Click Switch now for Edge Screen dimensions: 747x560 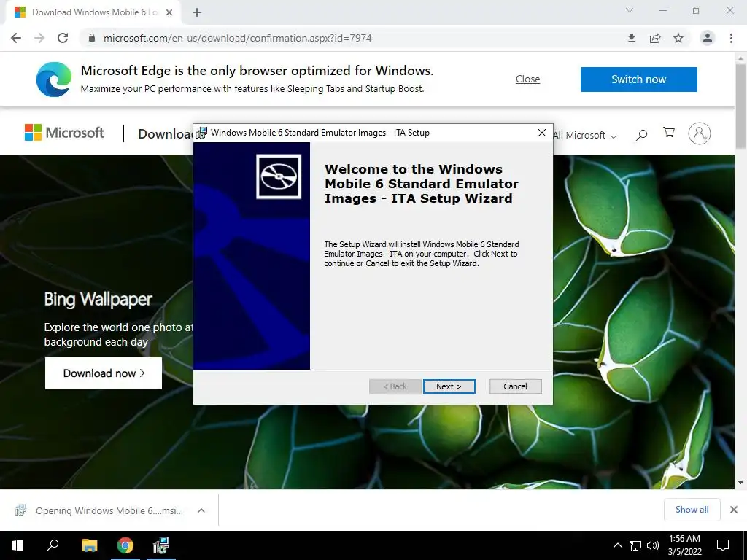(638, 79)
